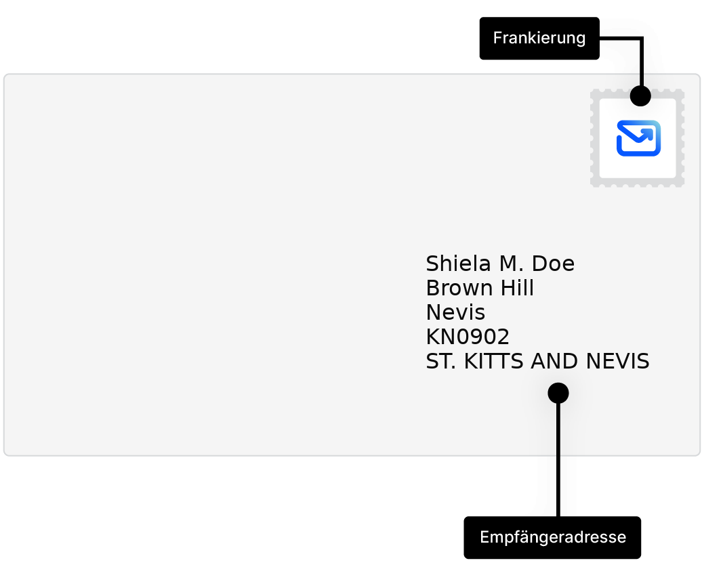
Task: Click the Brown Hill address line
Action: click(x=479, y=289)
